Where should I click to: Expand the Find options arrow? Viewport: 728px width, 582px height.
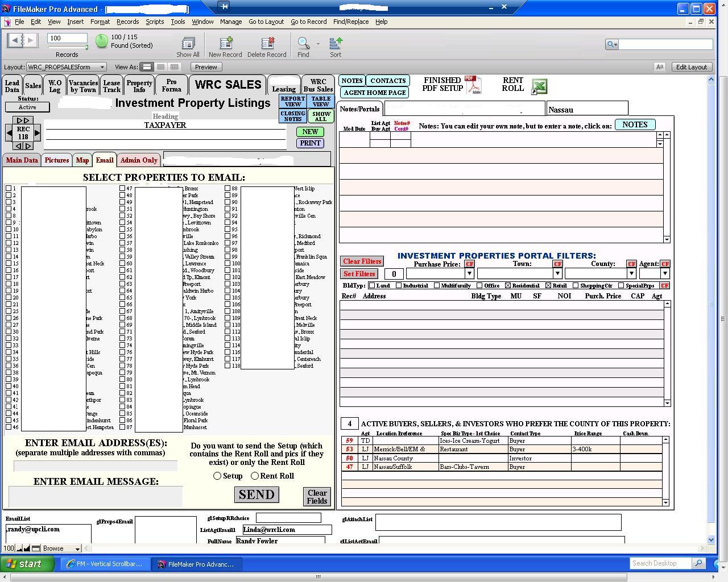[x=318, y=44]
